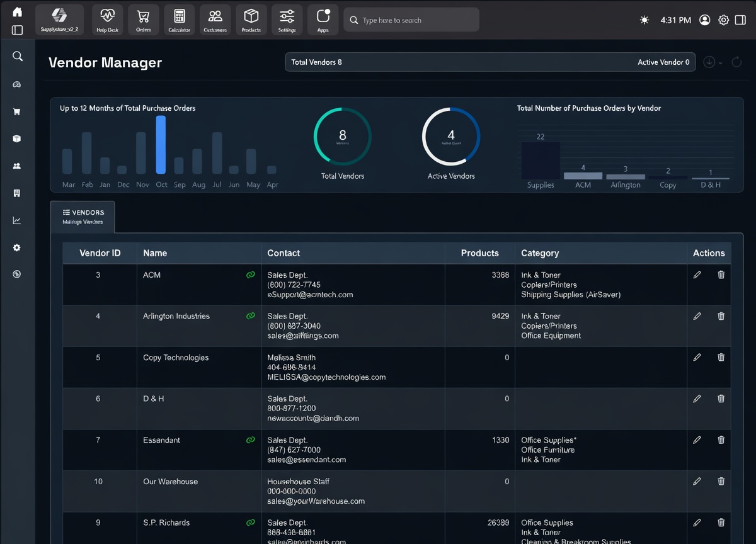Click the green link icon next to Essendant
This screenshot has width=756, height=544.
[250, 440]
